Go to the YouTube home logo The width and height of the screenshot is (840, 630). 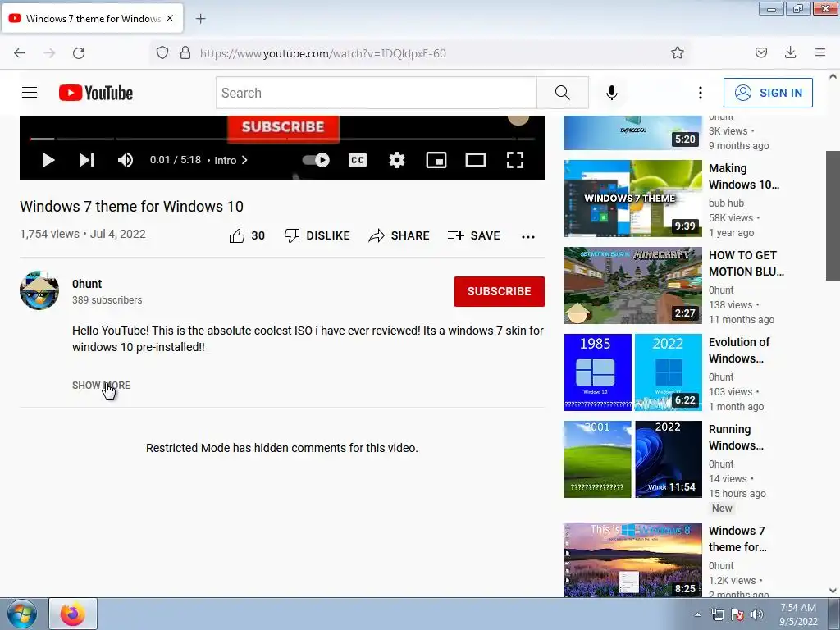tap(96, 93)
